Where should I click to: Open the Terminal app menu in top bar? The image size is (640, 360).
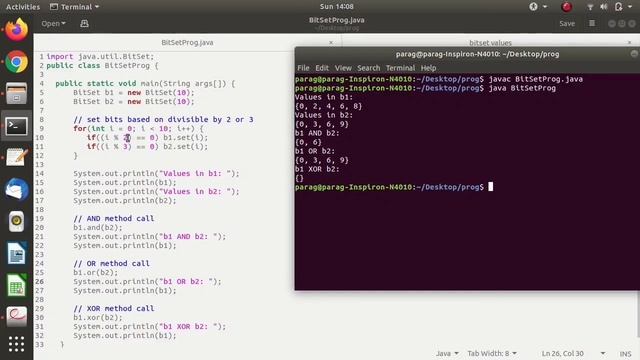(74, 7)
